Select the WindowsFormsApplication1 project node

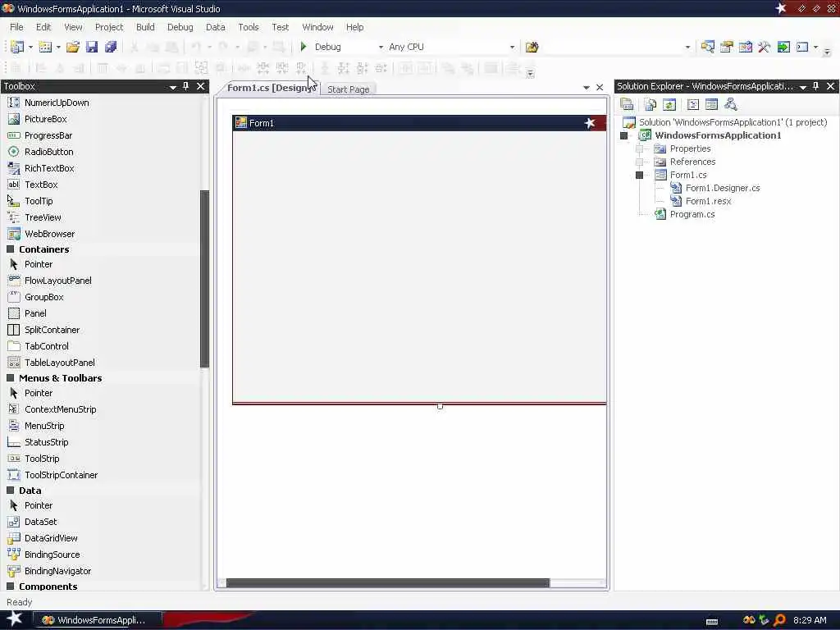click(x=718, y=135)
